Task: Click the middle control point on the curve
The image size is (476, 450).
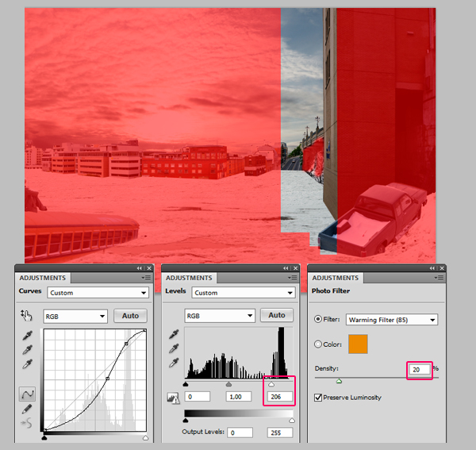Action: (x=107, y=379)
